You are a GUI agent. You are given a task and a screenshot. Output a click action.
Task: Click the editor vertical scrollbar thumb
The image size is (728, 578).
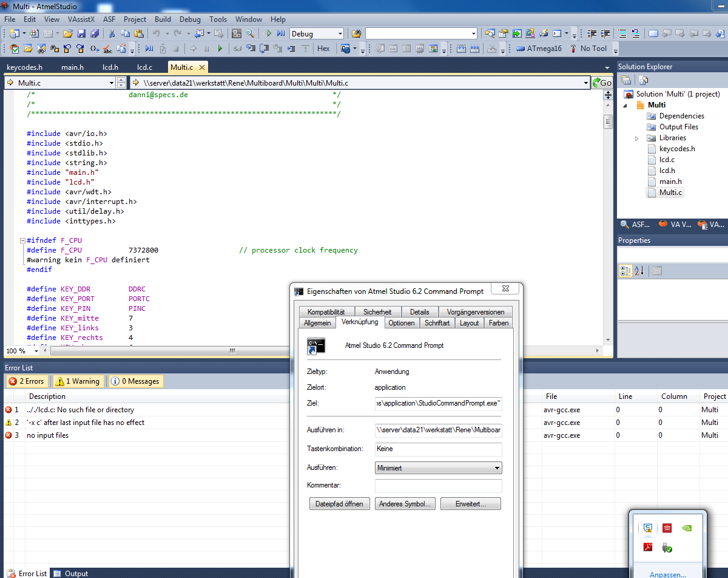pos(608,122)
